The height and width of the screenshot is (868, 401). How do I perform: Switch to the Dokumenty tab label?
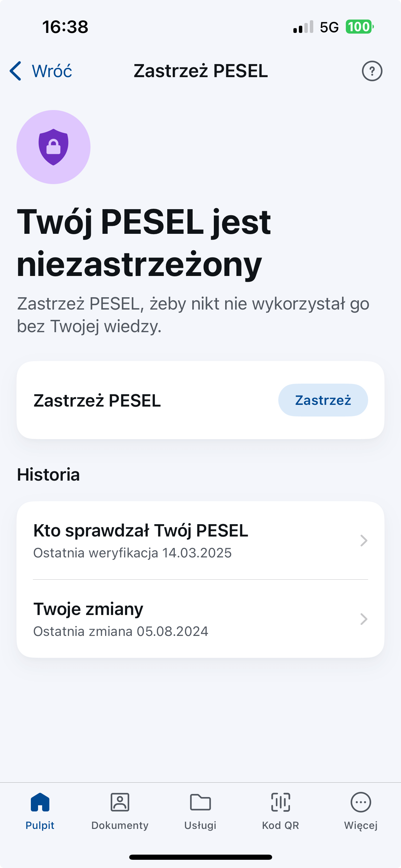coord(120,825)
